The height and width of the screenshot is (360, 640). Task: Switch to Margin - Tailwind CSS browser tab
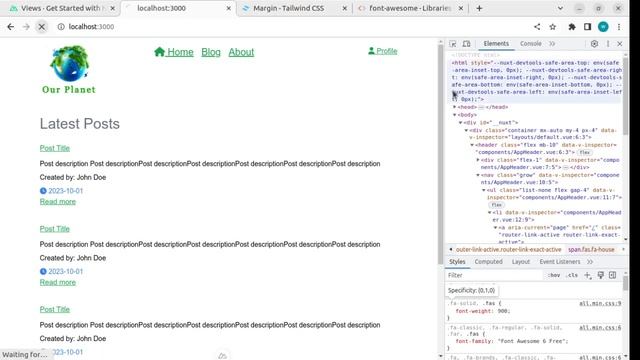click(294, 8)
